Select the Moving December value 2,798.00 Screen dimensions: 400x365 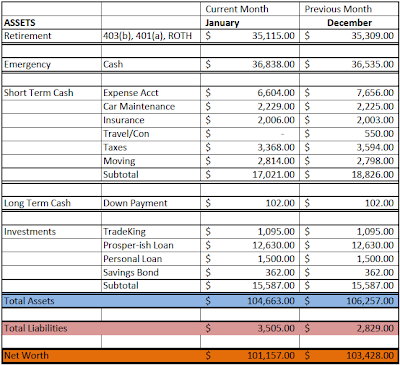coord(375,161)
